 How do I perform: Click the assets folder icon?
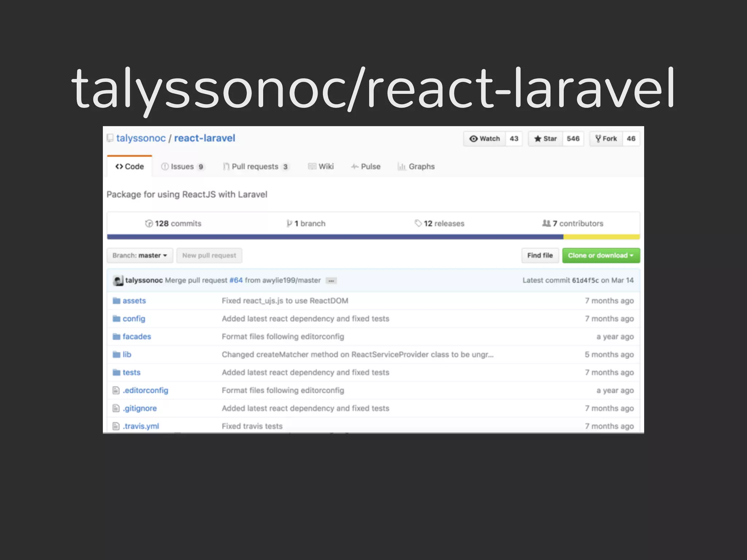[x=116, y=301]
